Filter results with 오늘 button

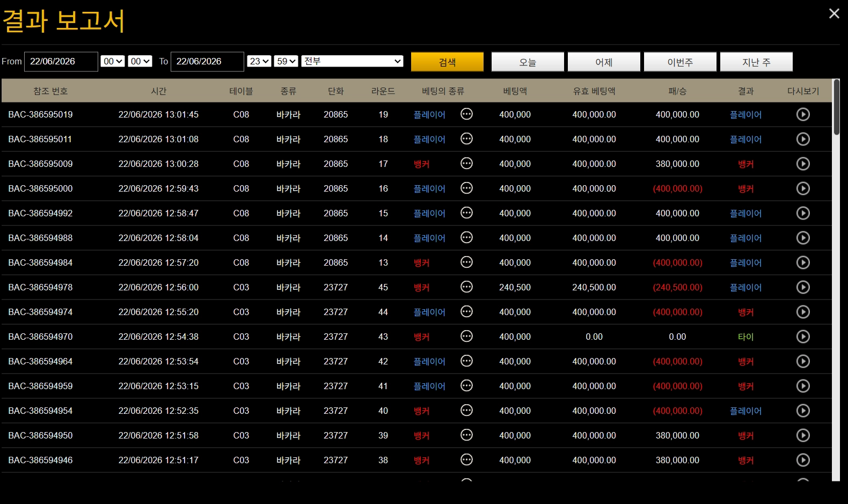[x=528, y=62]
